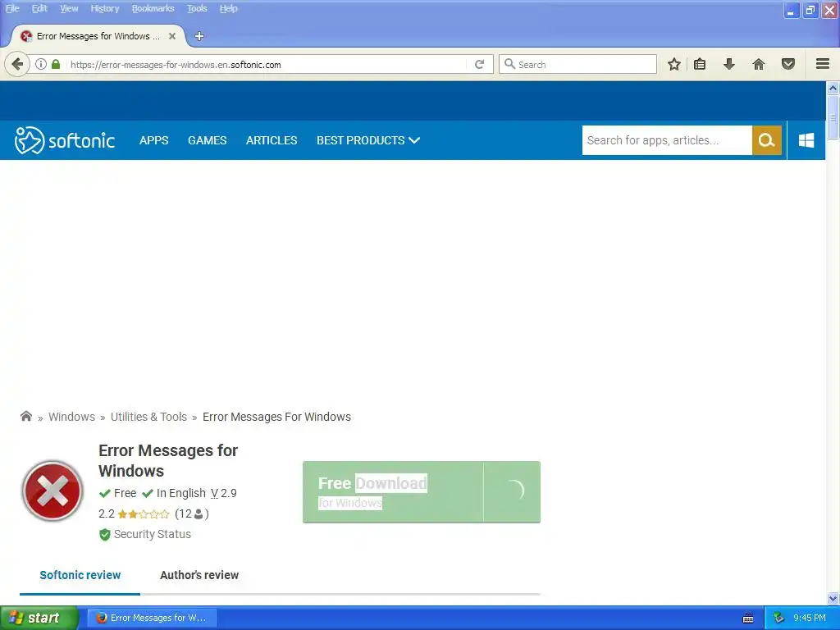Open the Edit menu

tap(39, 8)
